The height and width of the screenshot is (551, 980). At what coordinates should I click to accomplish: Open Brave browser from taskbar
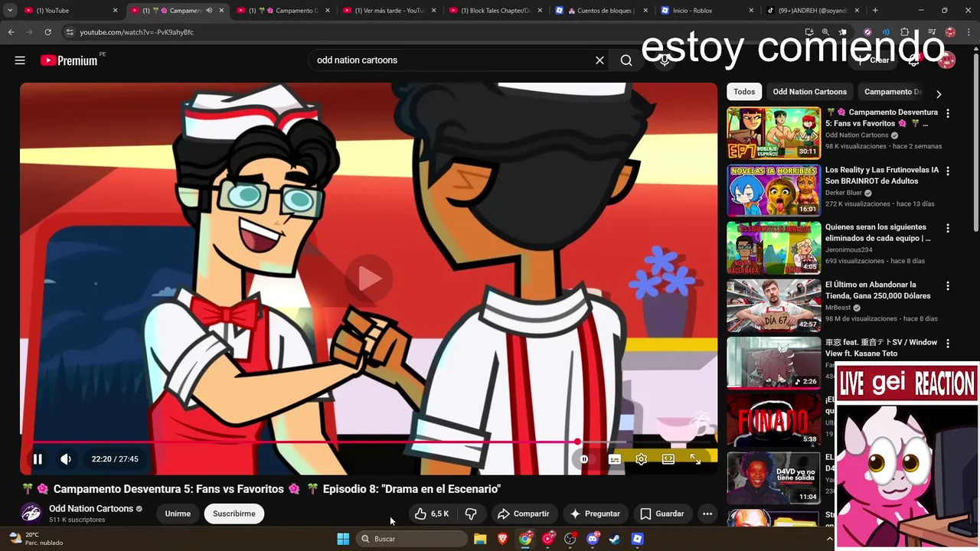[503, 539]
